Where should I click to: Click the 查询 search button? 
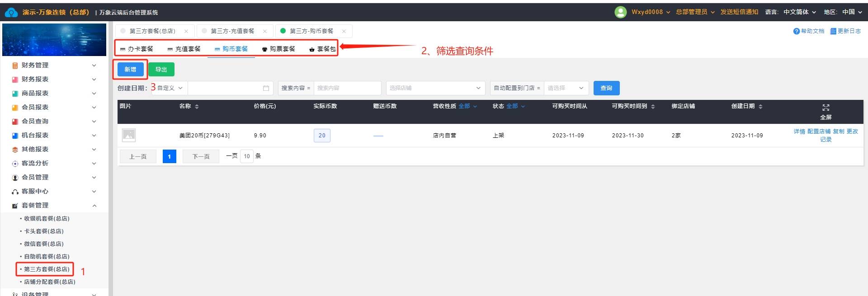tap(606, 88)
